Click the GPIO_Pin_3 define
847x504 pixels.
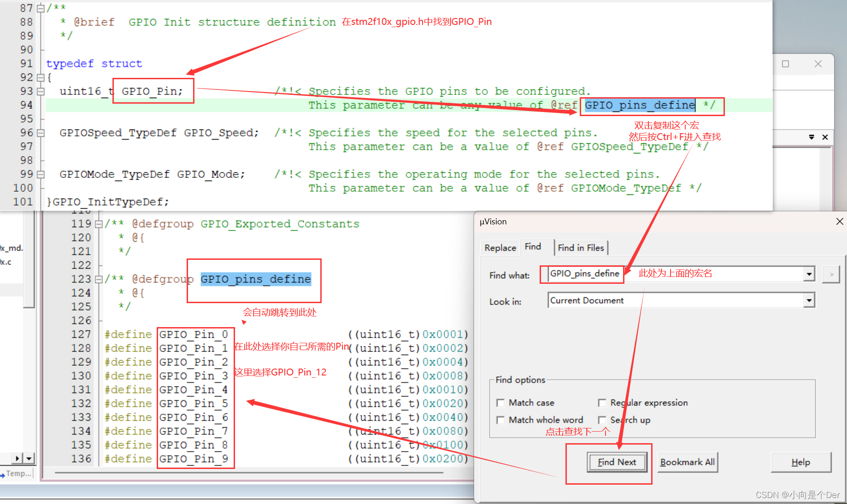(x=194, y=376)
